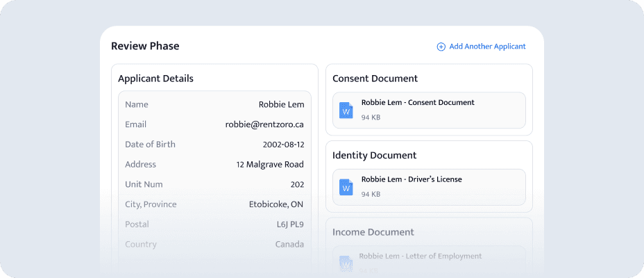
Task: Select the Review Phase heading
Action: click(145, 46)
